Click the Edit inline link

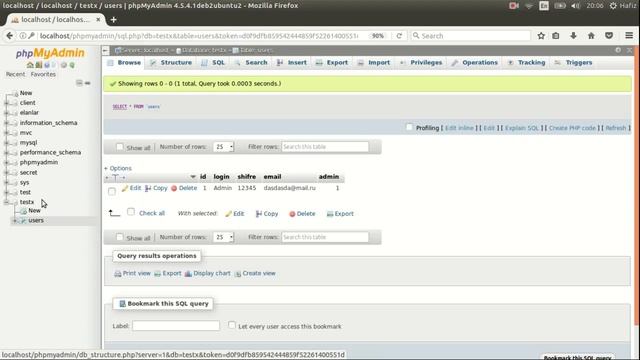(x=459, y=128)
